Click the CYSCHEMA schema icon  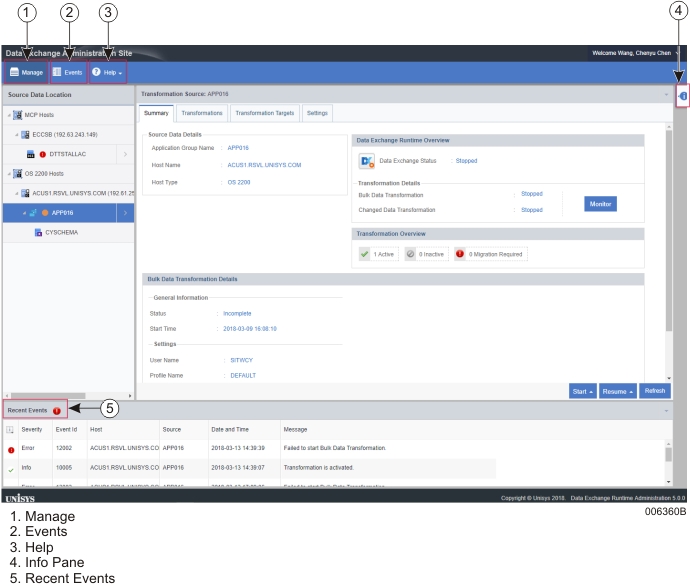point(38,232)
